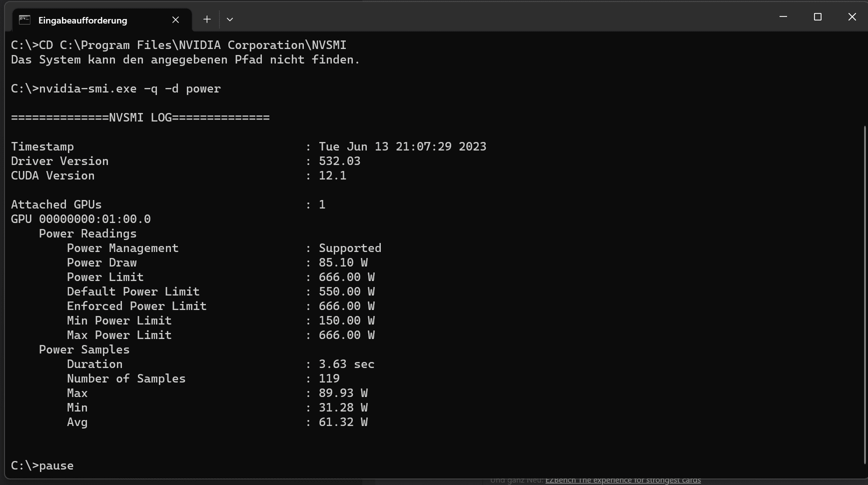Open the new-tab profile dropdown chevron
The image size is (868, 485).
point(230,19)
